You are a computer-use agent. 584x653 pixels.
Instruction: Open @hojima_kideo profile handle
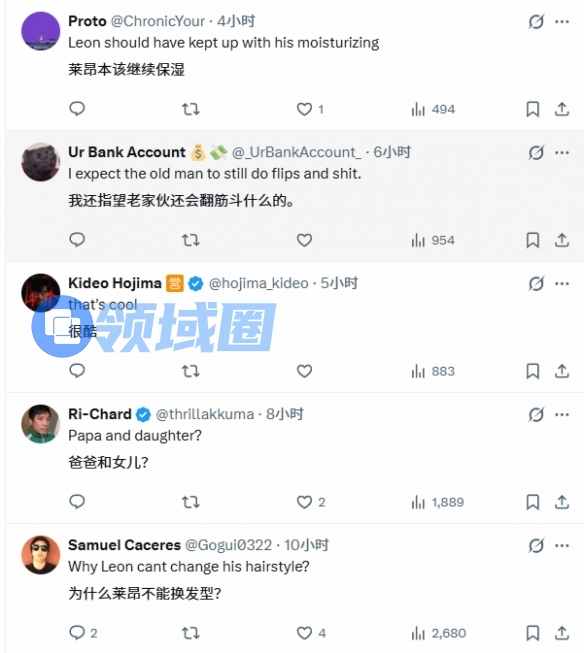point(258,283)
